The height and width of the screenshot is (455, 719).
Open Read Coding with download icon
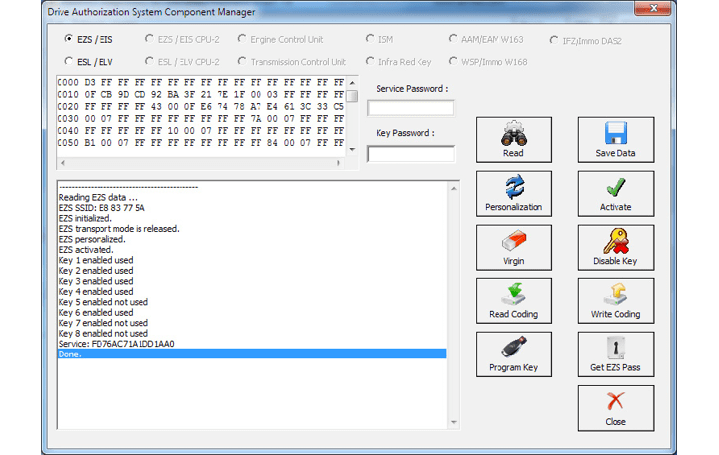click(x=513, y=301)
